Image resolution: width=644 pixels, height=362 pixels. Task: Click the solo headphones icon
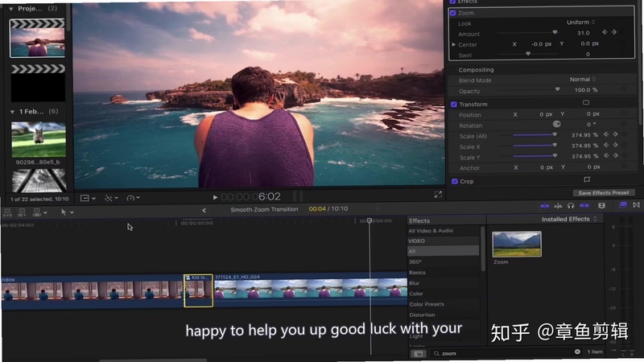click(x=571, y=206)
